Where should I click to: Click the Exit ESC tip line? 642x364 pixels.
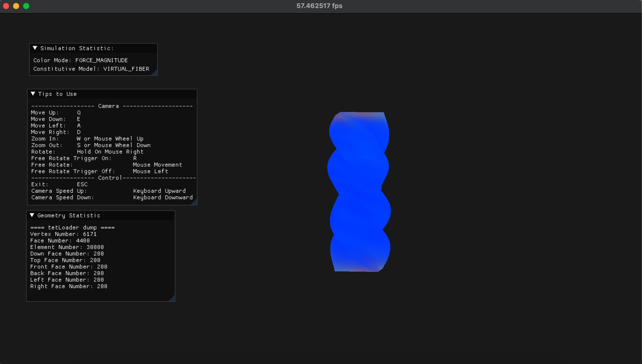click(x=59, y=184)
